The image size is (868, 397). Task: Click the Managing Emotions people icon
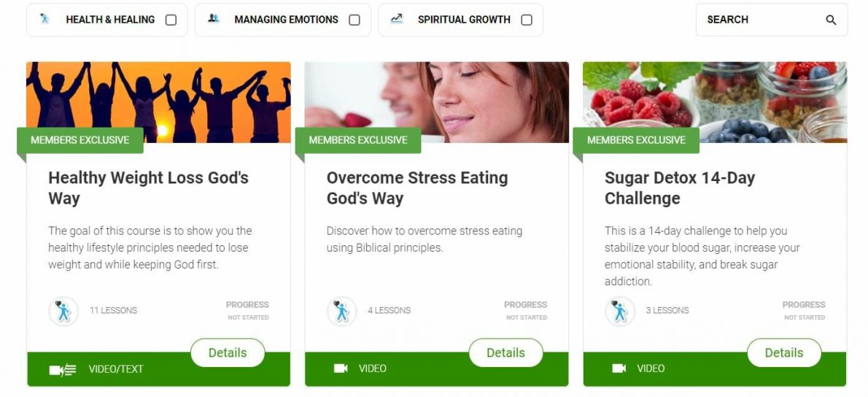[x=214, y=18]
